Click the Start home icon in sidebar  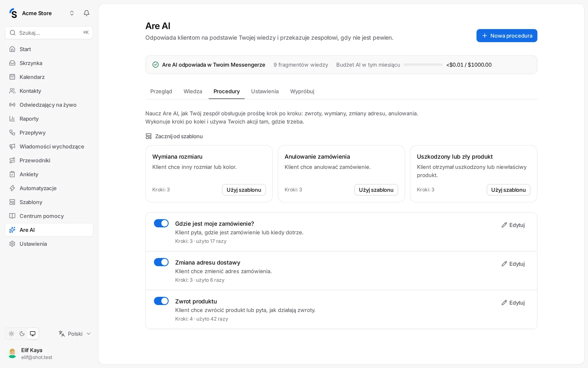tap(12, 49)
